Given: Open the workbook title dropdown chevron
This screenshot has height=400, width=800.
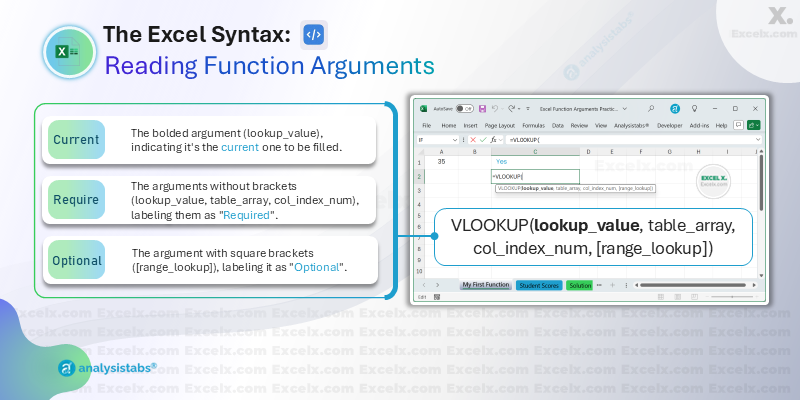Looking at the screenshot, I should 625,109.
